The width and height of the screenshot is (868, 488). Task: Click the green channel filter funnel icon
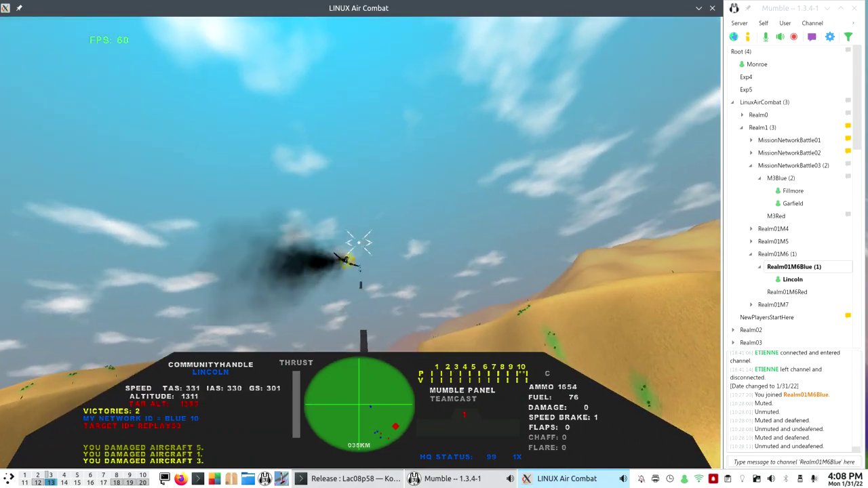[848, 37]
